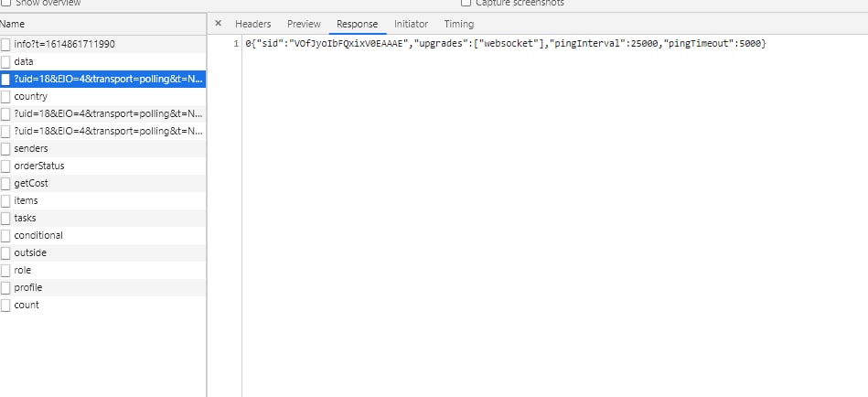Go to the Initiator tab
The width and height of the screenshot is (868, 397).
click(x=411, y=24)
